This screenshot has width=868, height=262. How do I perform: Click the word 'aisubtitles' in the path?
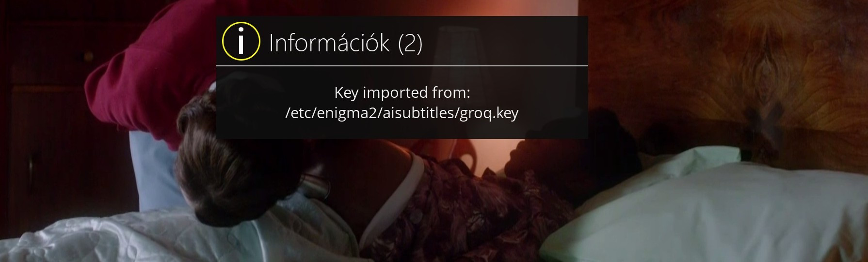pos(418,113)
